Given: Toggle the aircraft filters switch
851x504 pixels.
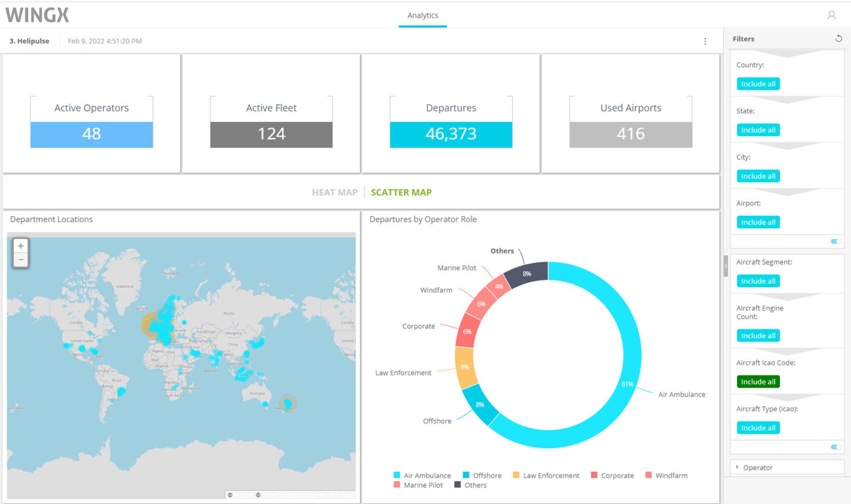Looking at the screenshot, I should coord(835,447).
